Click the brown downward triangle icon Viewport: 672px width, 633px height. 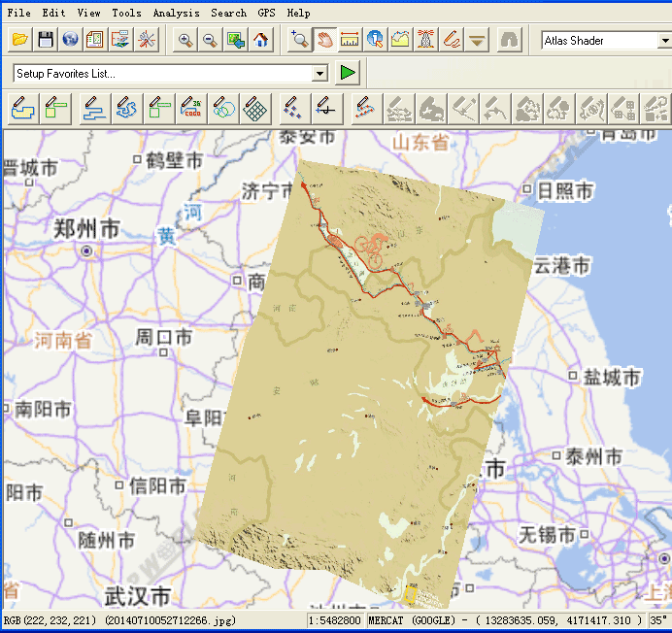(x=477, y=40)
